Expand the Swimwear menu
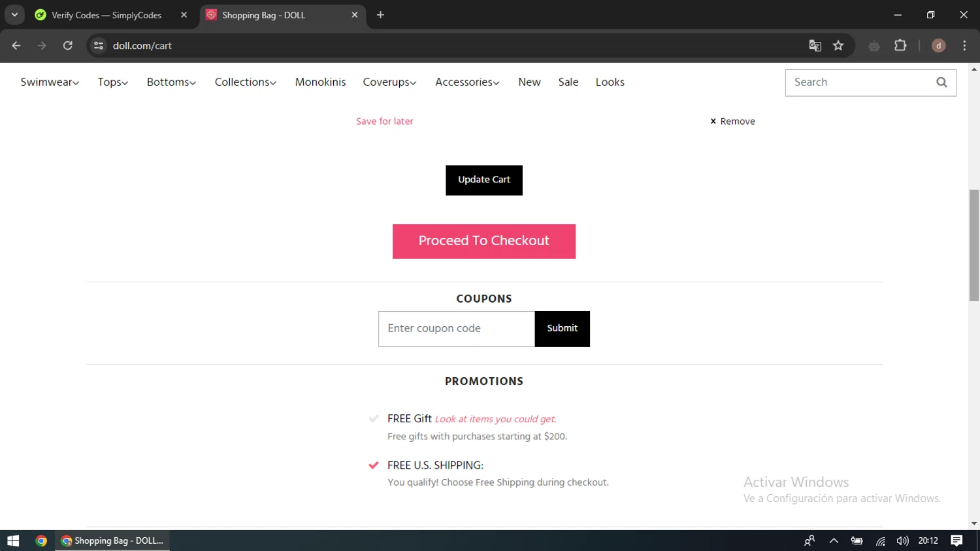Screen dimensions: 980x551 (x=50, y=82)
